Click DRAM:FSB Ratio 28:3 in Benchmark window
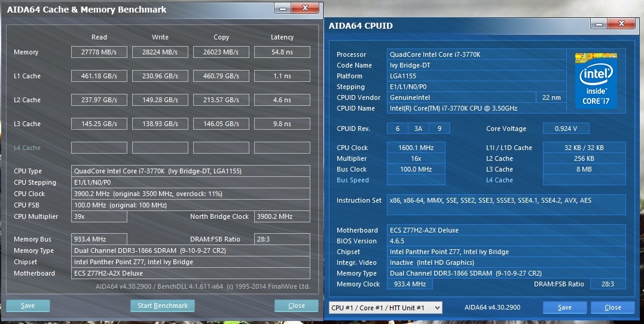 pos(282,239)
